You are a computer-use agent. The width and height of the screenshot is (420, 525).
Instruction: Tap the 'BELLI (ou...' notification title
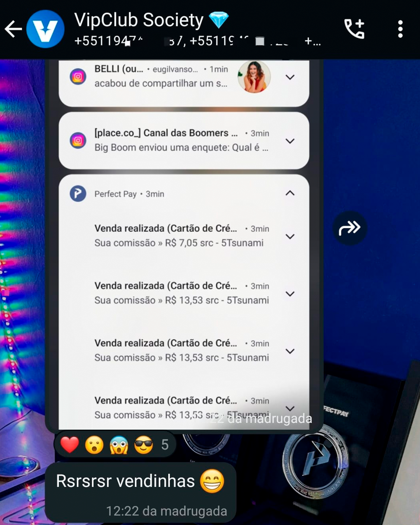[119, 69]
